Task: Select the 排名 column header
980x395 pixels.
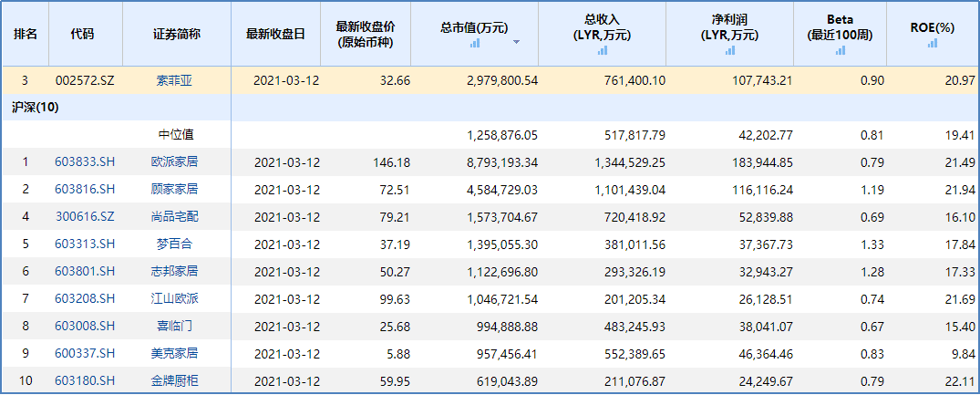Action: pyautogui.click(x=26, y=34)
